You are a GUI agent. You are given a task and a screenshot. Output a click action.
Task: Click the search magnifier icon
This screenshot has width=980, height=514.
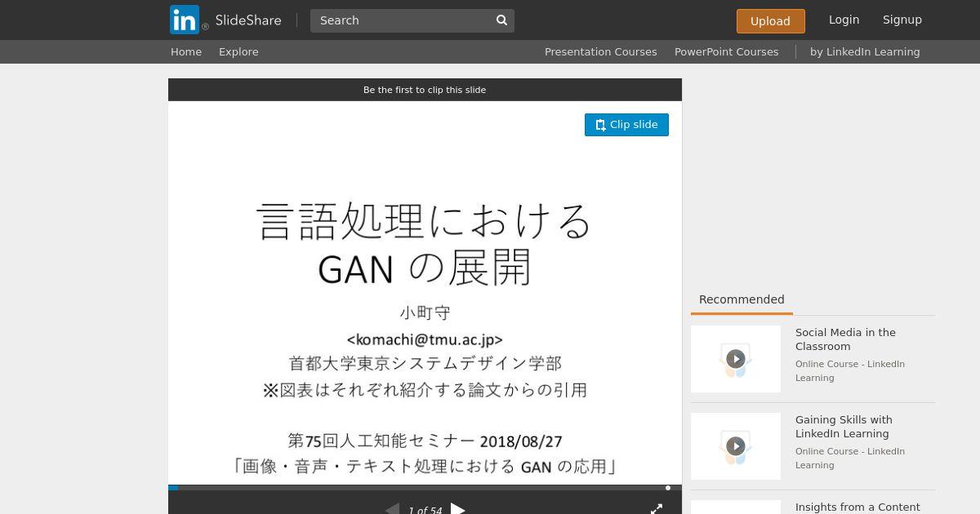[501, 20]
